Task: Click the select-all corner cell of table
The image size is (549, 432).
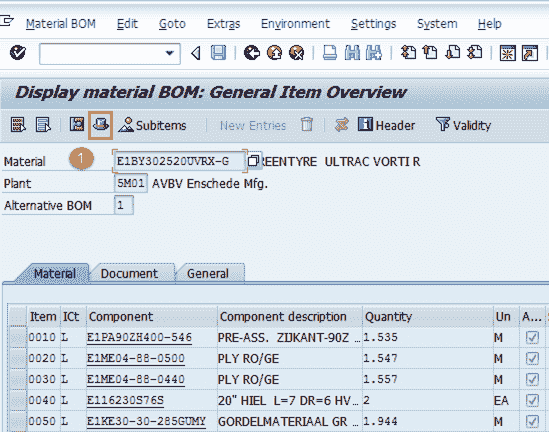Action: pyautogui.click(x=18, y=316)
